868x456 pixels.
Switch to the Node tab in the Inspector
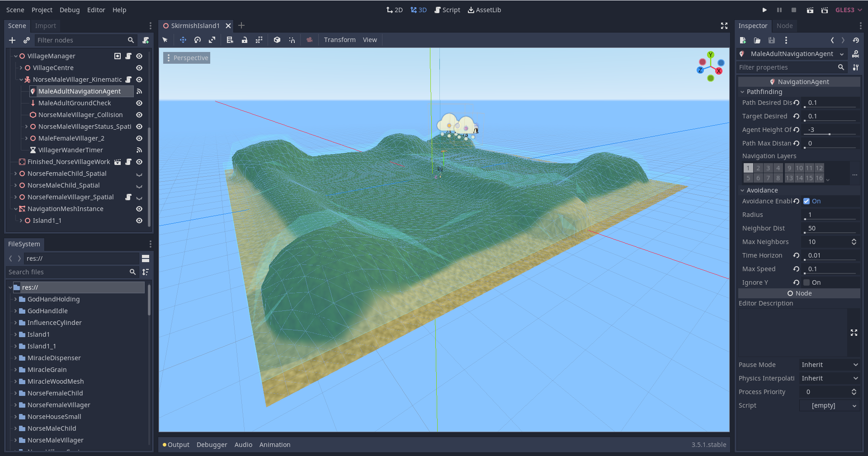(784, 26)
